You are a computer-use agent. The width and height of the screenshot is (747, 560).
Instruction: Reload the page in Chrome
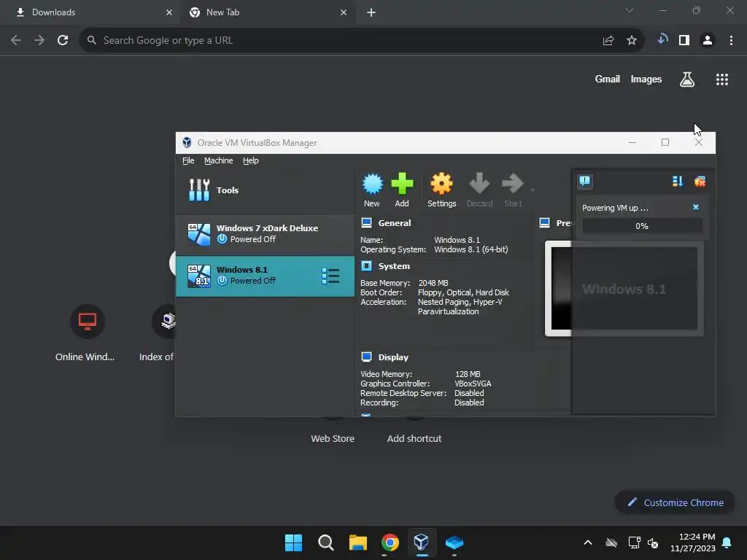click(63, 41)
